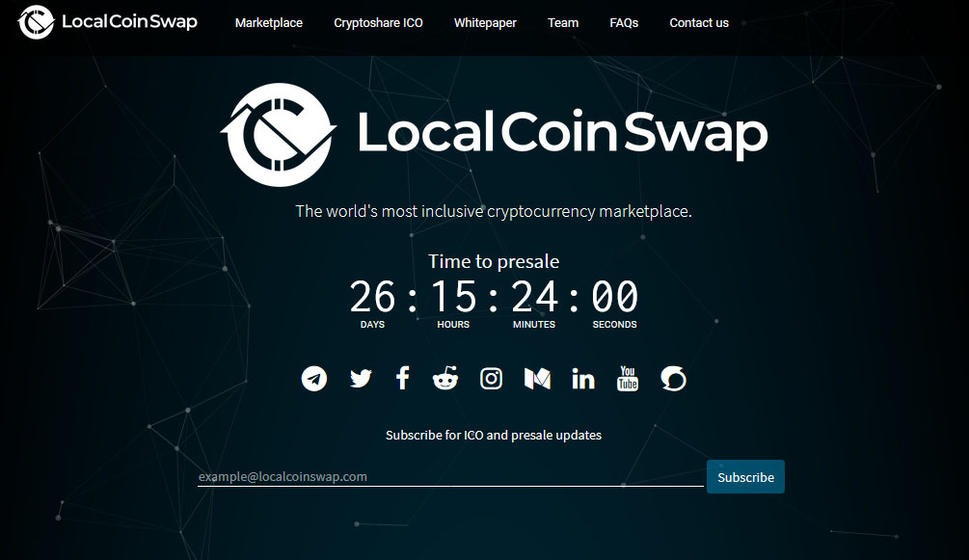969x560 pixels.
Task: Click the LocalCoinSwap header logo
Action: pyautogui.click(x=108, y=21)
